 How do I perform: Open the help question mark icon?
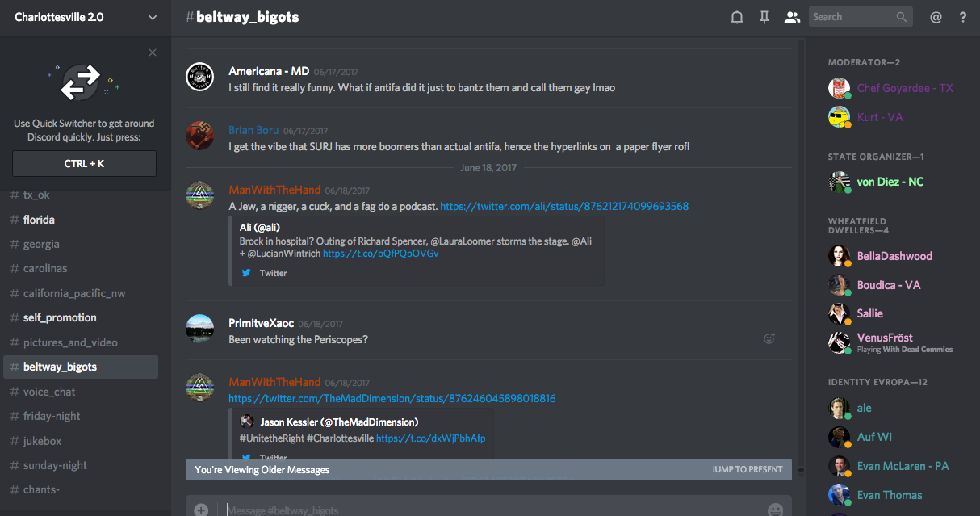(x=963, y=17)
